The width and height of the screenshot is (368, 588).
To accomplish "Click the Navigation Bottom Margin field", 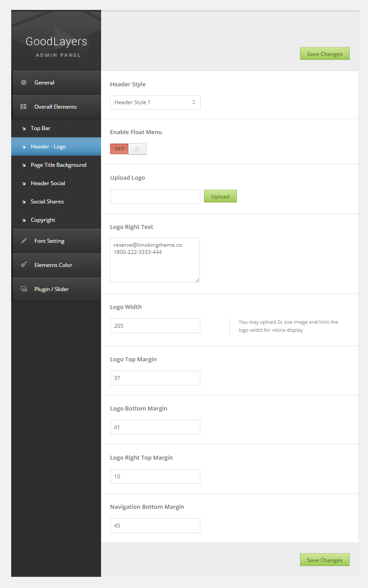I will [x=155, y=526].
